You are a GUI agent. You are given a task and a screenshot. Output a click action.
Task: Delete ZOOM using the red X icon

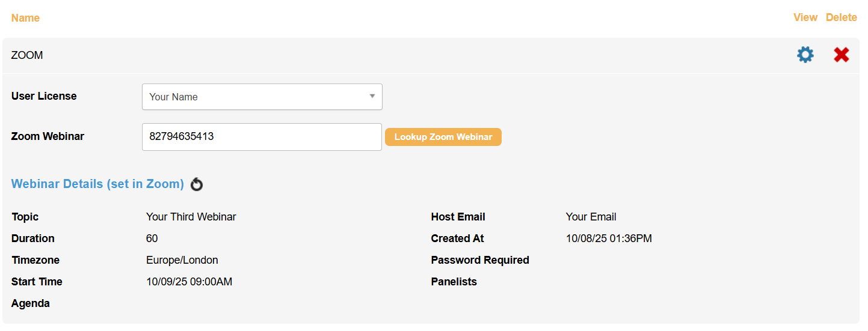click(841, 55)
